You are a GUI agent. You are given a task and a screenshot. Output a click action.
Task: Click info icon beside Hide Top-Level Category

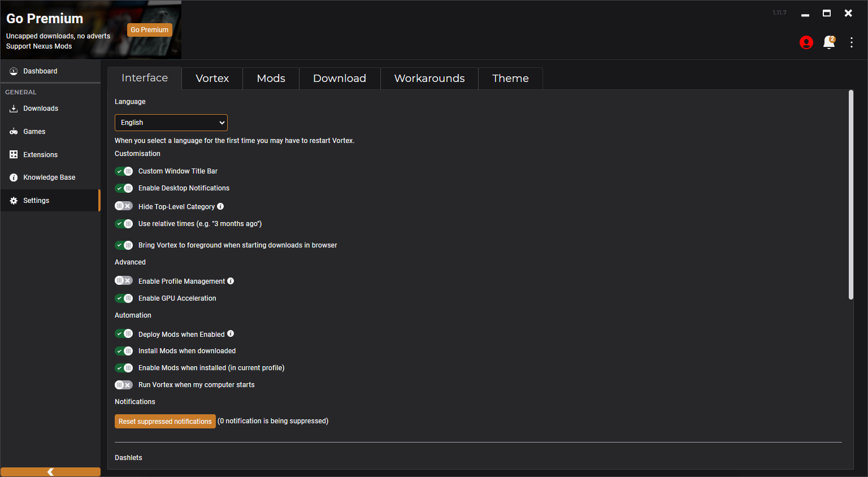tap(220, 206)
